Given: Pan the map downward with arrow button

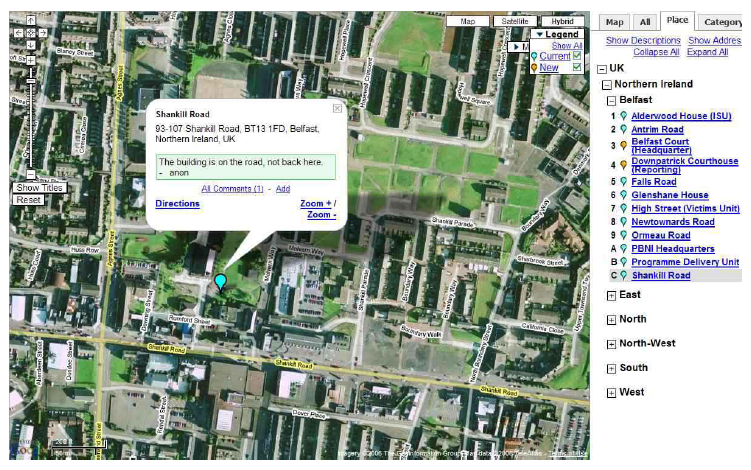Looking at the screenshot, I should click(30, 44).
